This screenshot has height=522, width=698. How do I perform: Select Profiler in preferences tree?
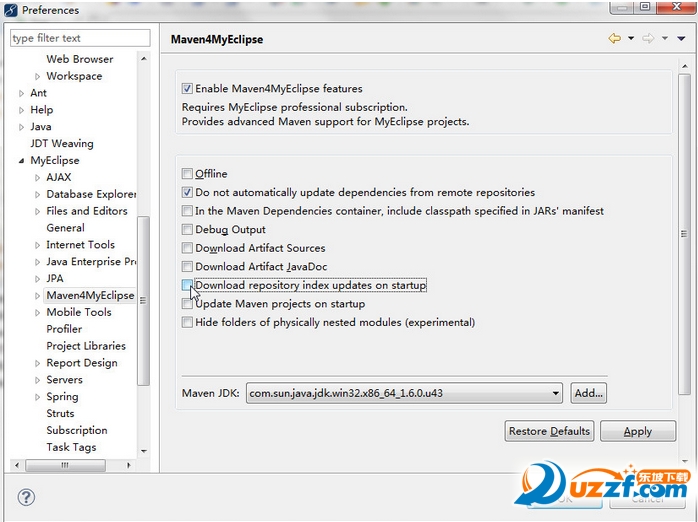point(64,329)
